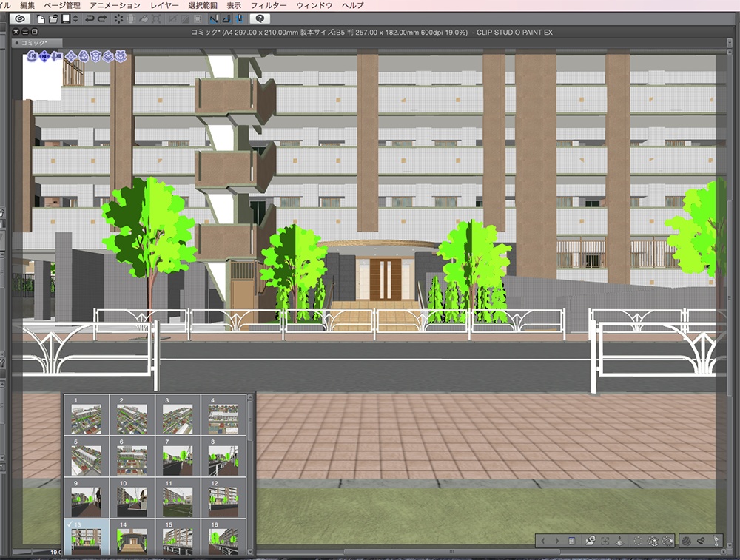
Task: Click the previous camera angle arrow
Action: click(x=543, y=540)
